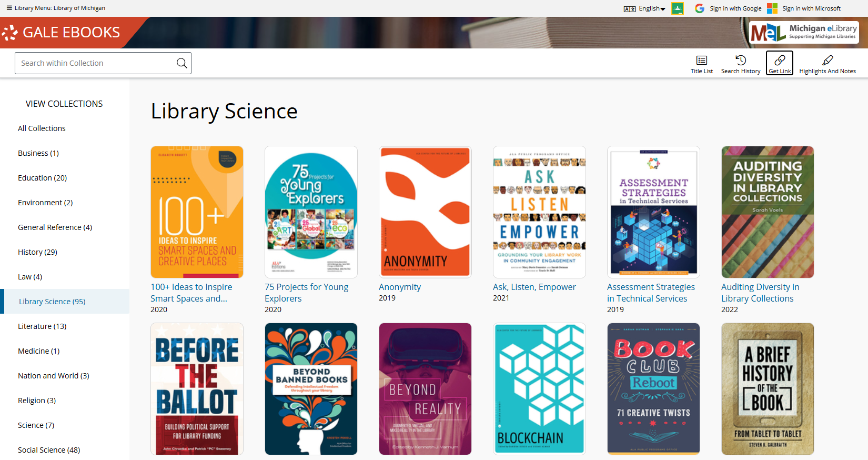This screenshot has height=460, width=868.
Task: Click the Google Classroom icon
Action: coord(678,8)
